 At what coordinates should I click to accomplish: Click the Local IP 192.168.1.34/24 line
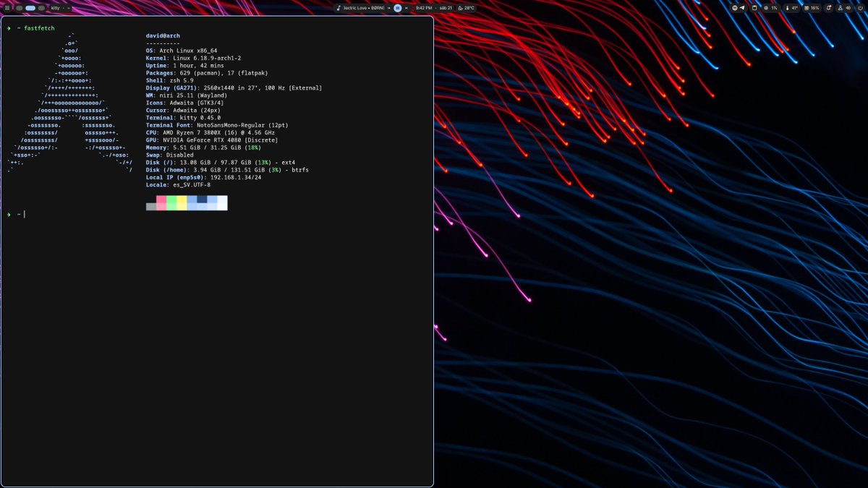[203, 177]
